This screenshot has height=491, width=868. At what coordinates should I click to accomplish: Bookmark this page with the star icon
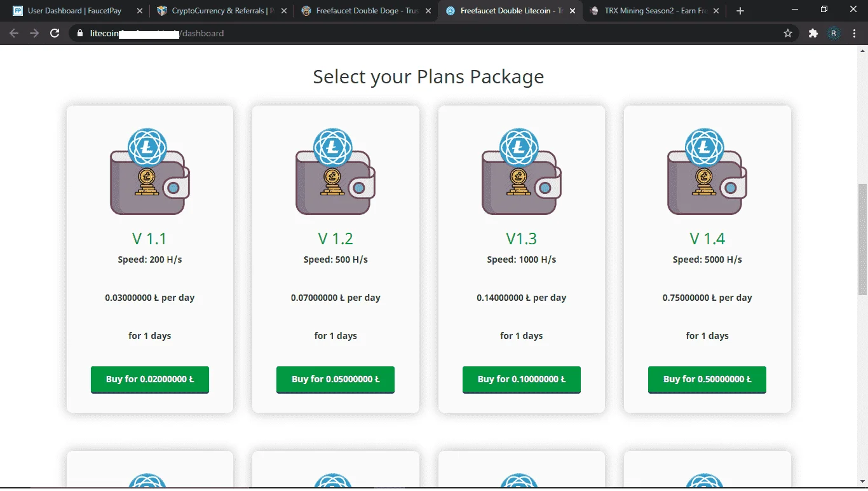pos(788,33)
